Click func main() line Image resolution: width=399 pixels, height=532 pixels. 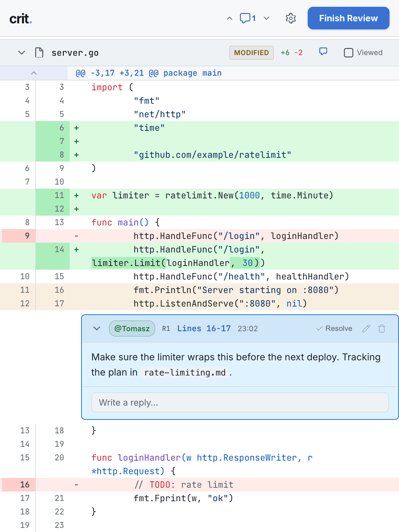pyautogui.click(x=125, y=222)
